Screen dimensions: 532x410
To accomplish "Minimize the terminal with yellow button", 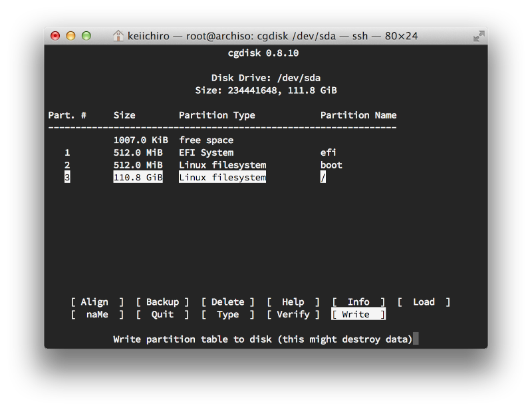I will pyautogui.click(x=70, y=36).
